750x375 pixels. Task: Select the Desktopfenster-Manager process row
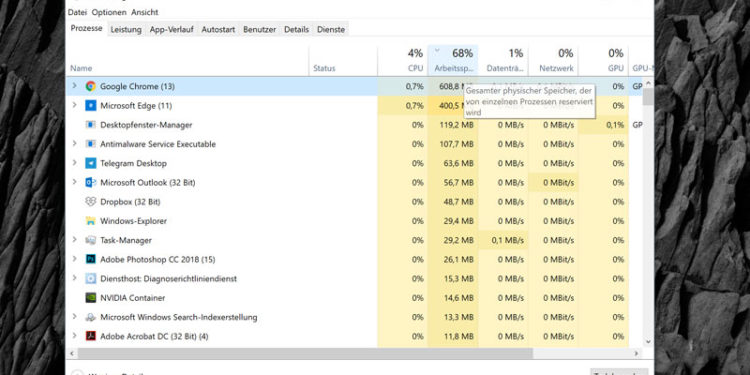click(354, 125)
